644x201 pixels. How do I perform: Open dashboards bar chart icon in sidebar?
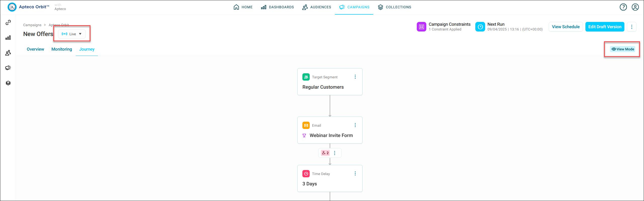[8, 38]
